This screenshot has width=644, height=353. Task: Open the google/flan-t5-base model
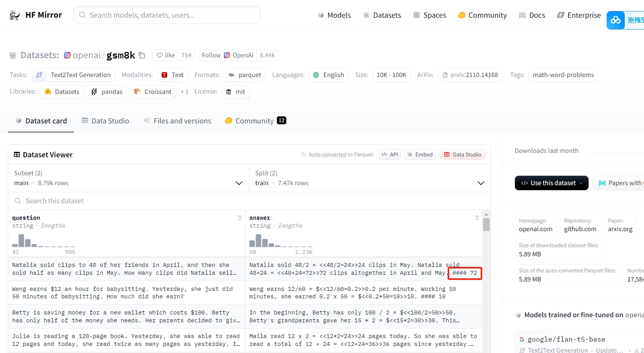pyautogui.click(x=566, y=339)
